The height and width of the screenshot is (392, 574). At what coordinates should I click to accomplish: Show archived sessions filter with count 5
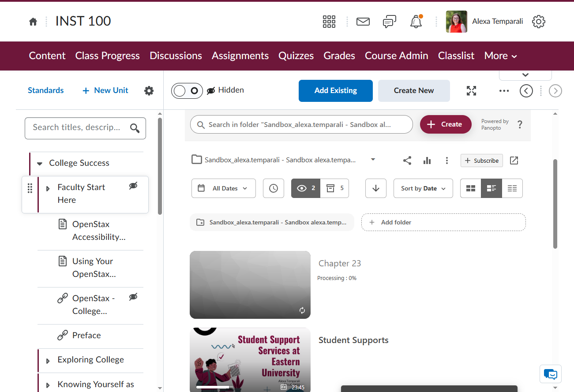point(335,188)
